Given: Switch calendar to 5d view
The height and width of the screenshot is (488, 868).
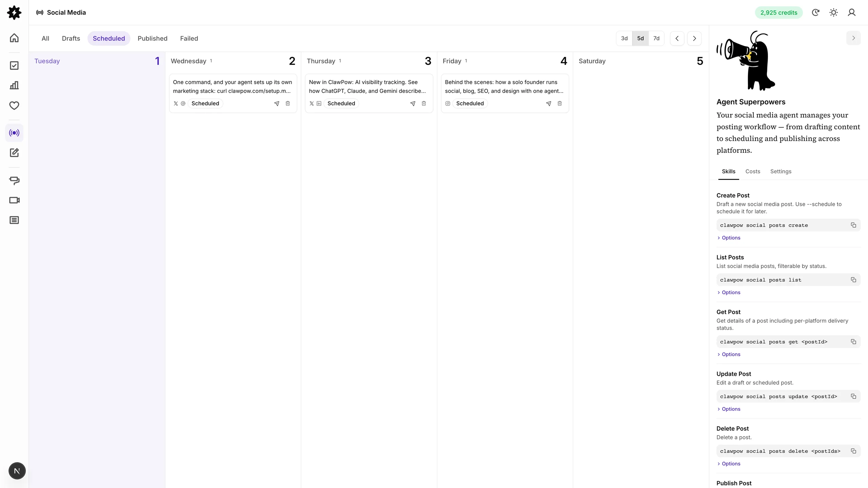Looking at the screenshot, I should tap(640, 38).
